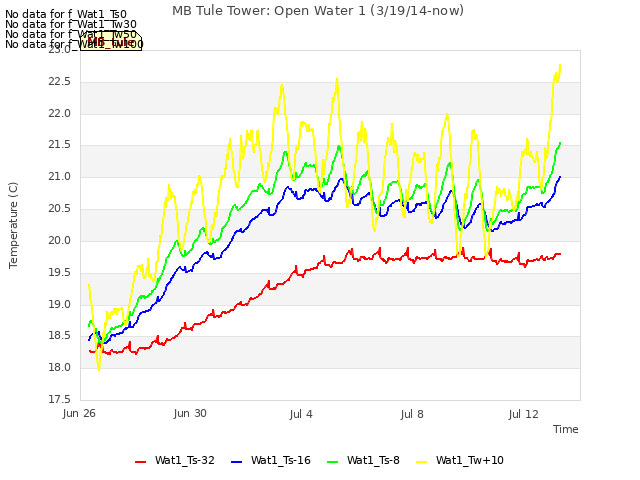Click the 20.0 y-axis tick label
Image resolution: width=640 pixels, height=480 pixels.
(59, 240)
